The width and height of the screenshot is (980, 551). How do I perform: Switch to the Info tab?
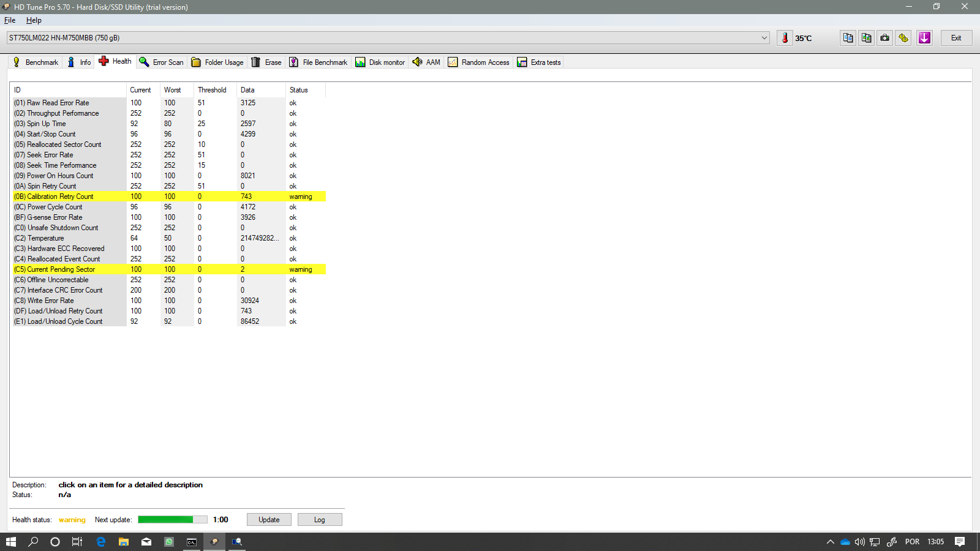point(79,62)
